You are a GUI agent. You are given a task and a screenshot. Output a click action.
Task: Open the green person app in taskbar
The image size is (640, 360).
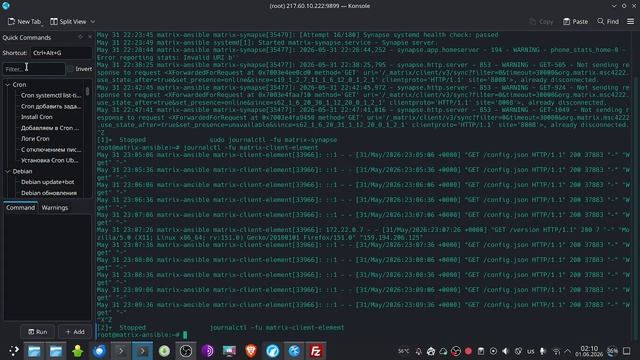tap(78, 351)
